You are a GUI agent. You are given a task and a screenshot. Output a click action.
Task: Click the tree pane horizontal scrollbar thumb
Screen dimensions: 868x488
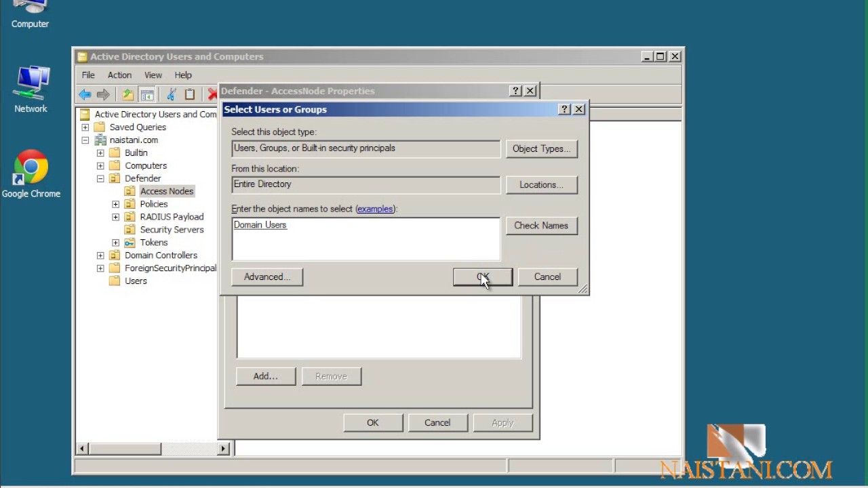coord(125,449)
